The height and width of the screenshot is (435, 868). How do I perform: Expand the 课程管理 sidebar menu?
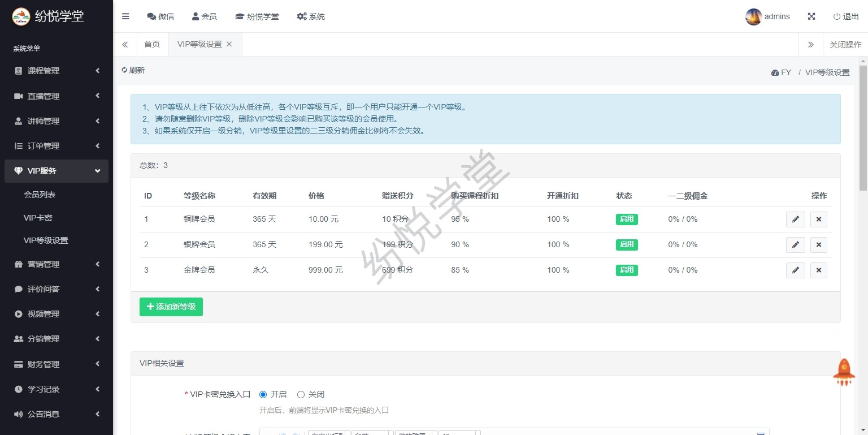pyautogui.click(x=57, y=71)
